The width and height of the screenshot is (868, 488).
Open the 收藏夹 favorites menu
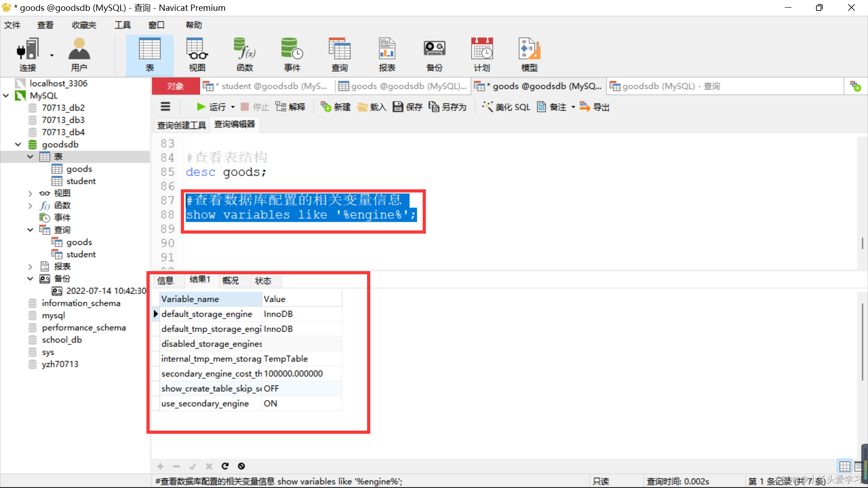[x=84, y=25]
